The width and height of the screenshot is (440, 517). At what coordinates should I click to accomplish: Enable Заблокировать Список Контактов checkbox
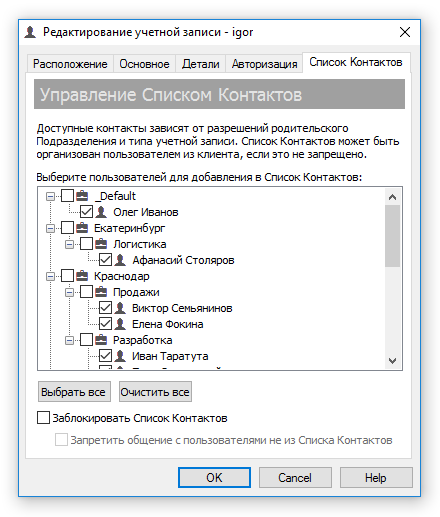43,418
